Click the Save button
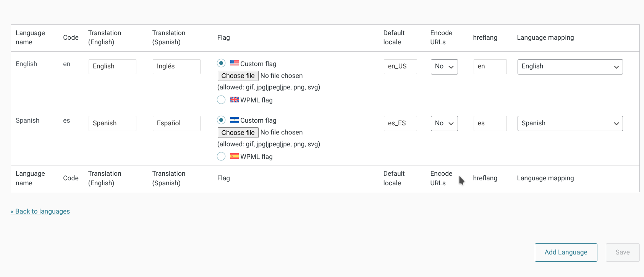This screenshot has height=277, width=644. click(x=622, y=252)
